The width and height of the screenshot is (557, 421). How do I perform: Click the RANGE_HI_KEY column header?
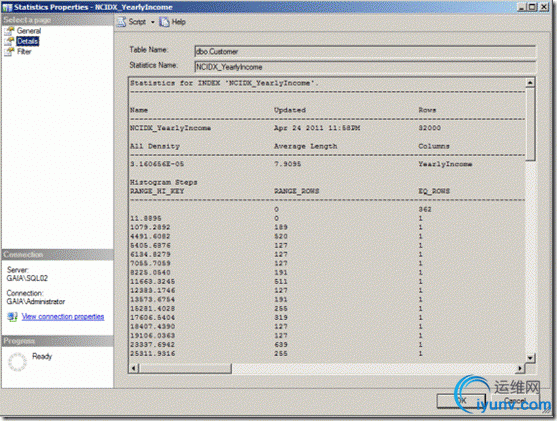coord(157,191)
